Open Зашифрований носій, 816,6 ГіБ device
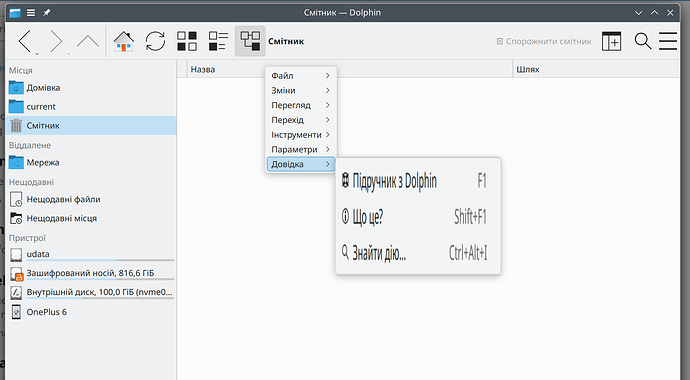 pos(92,273)
